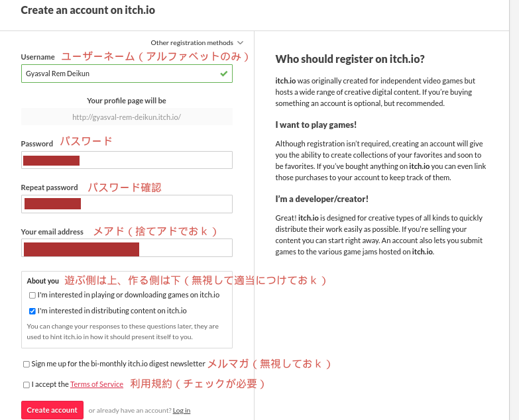Screen dimensions: 519x420
Task: Enable the playing or downloading games checkbox
Action: coord(32,295)
